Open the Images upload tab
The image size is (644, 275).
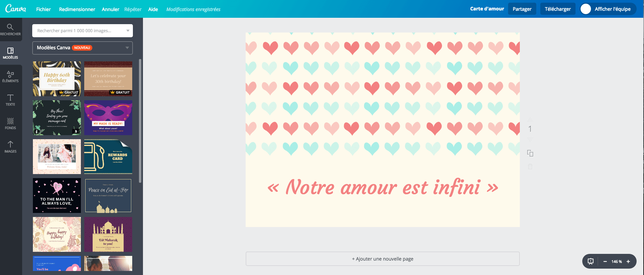(10, 147)
